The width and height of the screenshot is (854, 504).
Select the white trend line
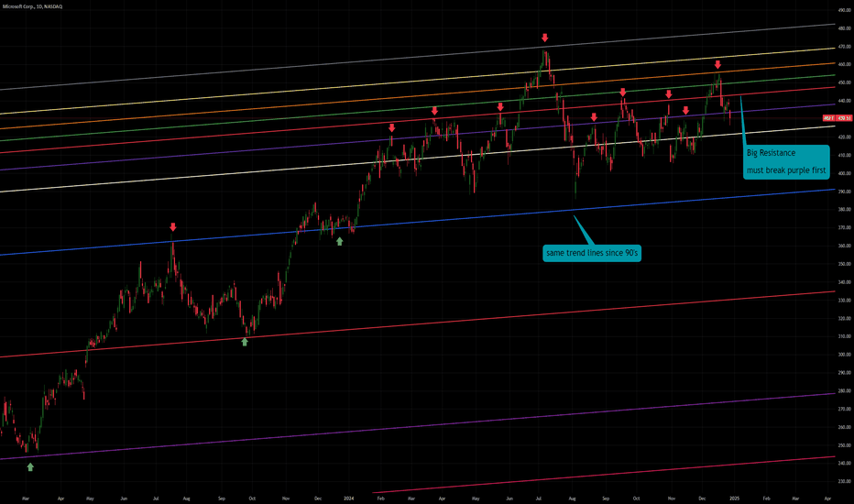coord(417,159)
